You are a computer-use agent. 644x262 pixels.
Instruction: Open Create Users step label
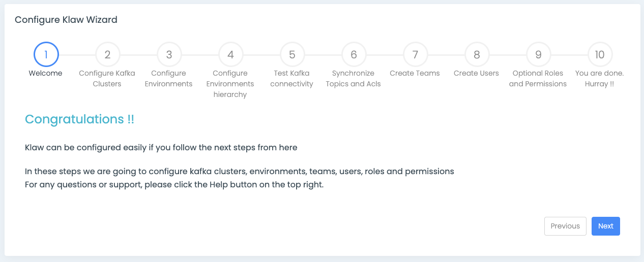(477, 73)
